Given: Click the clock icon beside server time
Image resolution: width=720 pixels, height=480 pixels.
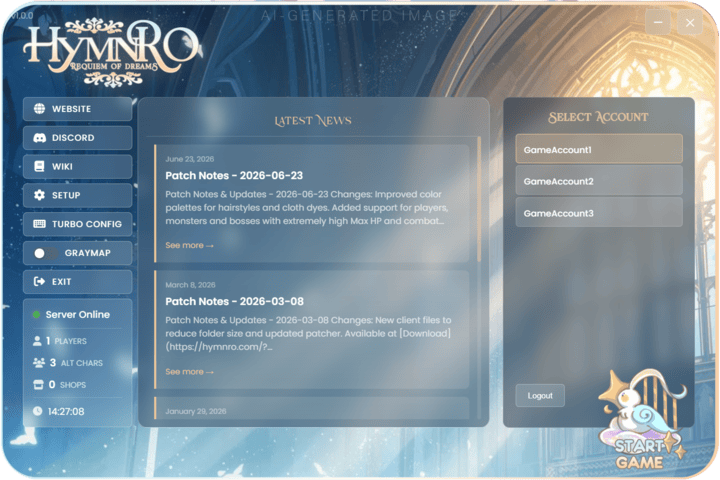Looking at the screenshot, I should coord(38,411).
